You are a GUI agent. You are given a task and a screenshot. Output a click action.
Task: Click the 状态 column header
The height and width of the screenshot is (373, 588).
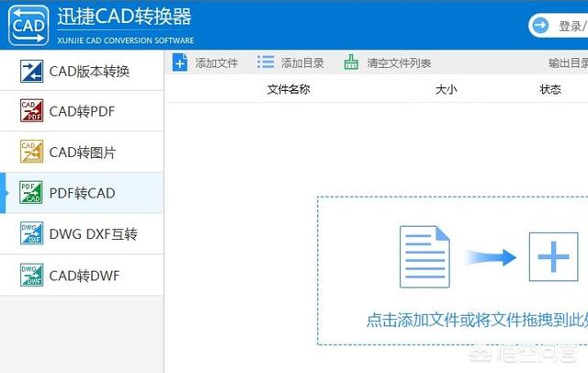[550, 89]
